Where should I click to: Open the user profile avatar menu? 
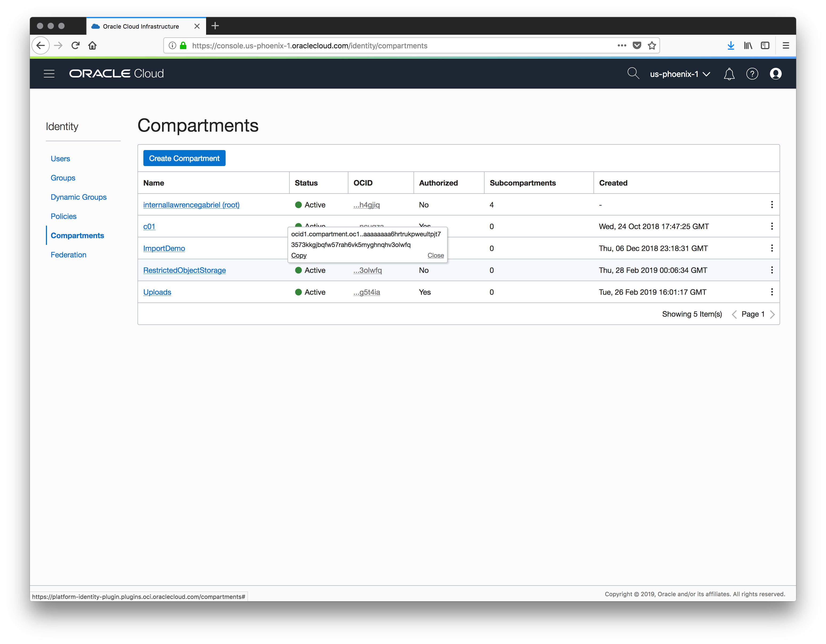[x=775, y=74]
